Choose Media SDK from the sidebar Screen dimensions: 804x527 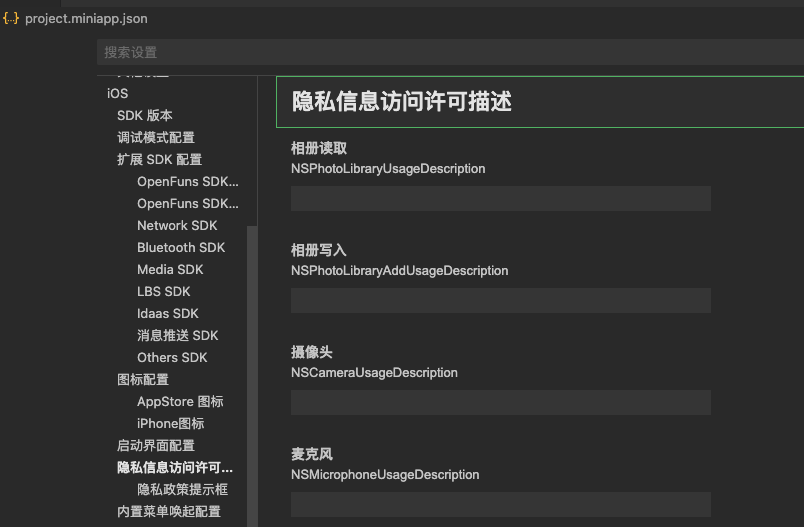tap(170, 269)
